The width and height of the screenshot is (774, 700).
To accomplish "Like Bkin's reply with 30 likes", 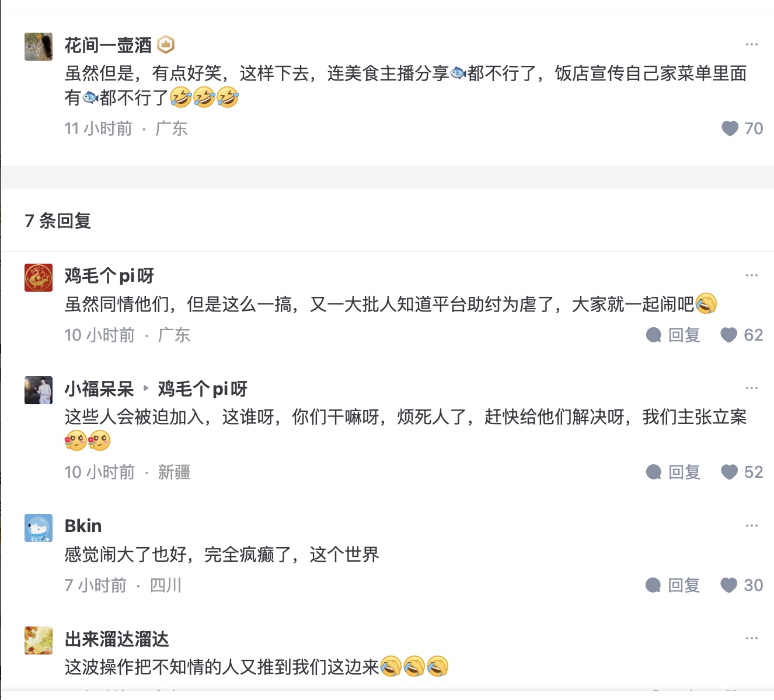I will pos(728,585).
